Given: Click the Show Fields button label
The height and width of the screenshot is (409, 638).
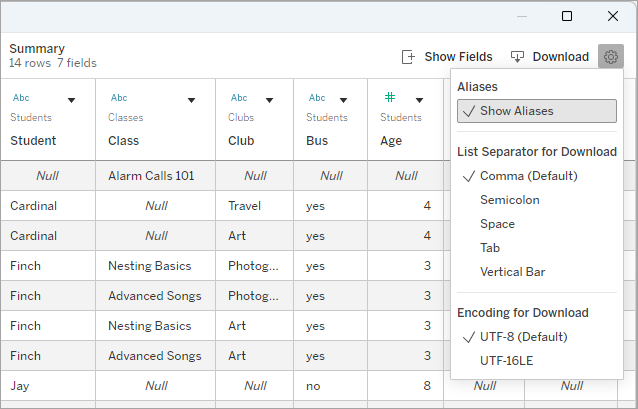Looking at the screenshot, I should click(458, 57).
